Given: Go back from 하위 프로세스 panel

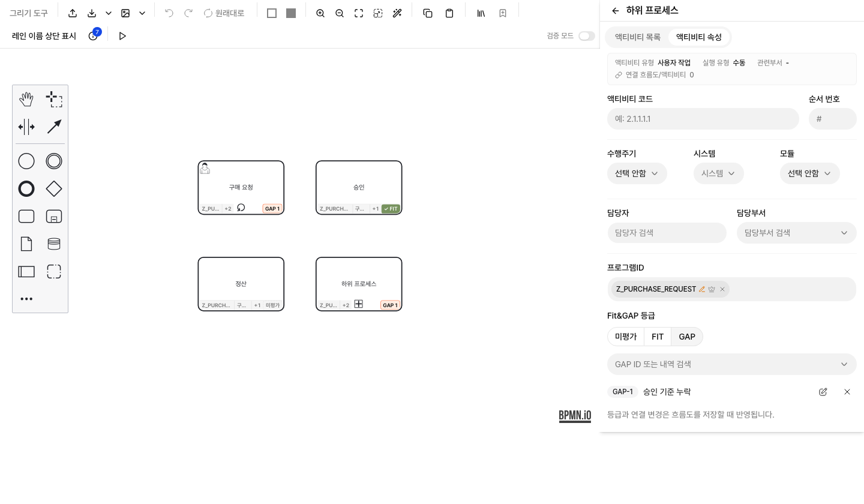Looking at the screenshot, I should coord(615,11).
